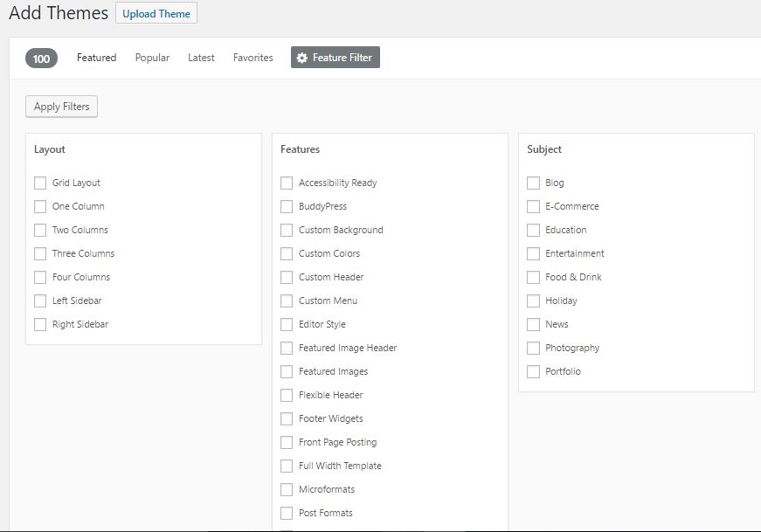Click the 100 themes count badge
761x532 pixels.
tap(41, 59)
